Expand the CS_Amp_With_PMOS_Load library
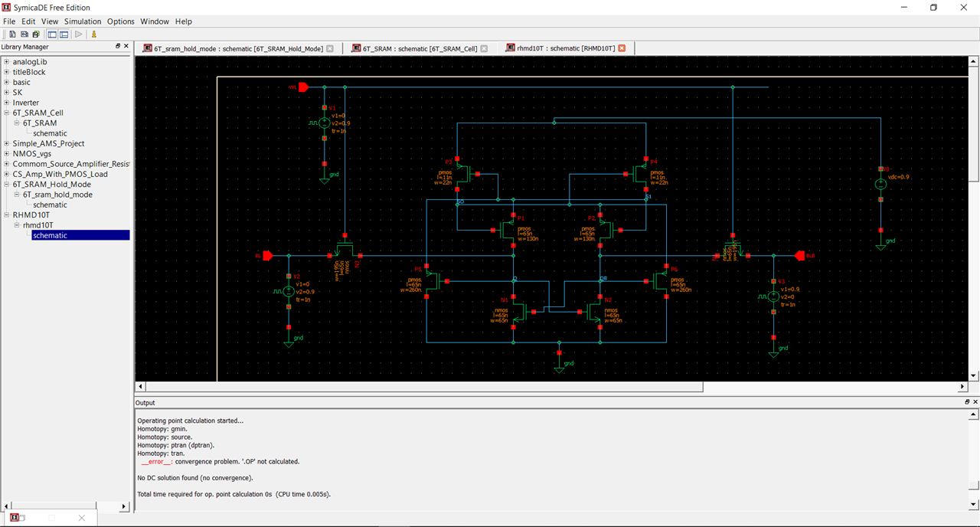This screenshot has height=527, width=980. 6,174
